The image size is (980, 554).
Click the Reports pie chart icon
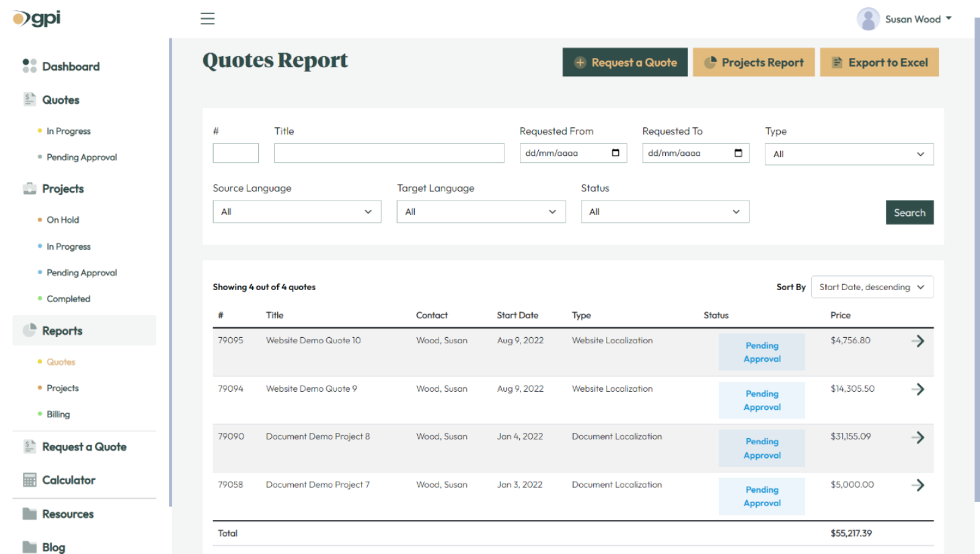[28, 330]
